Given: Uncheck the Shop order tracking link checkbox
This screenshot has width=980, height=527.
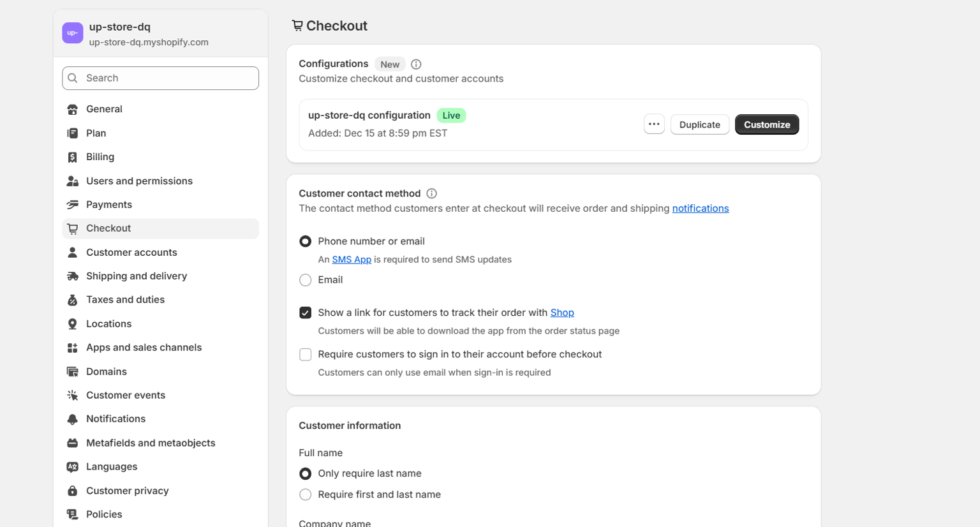Looking at the screenshot, I should point(306,313).
